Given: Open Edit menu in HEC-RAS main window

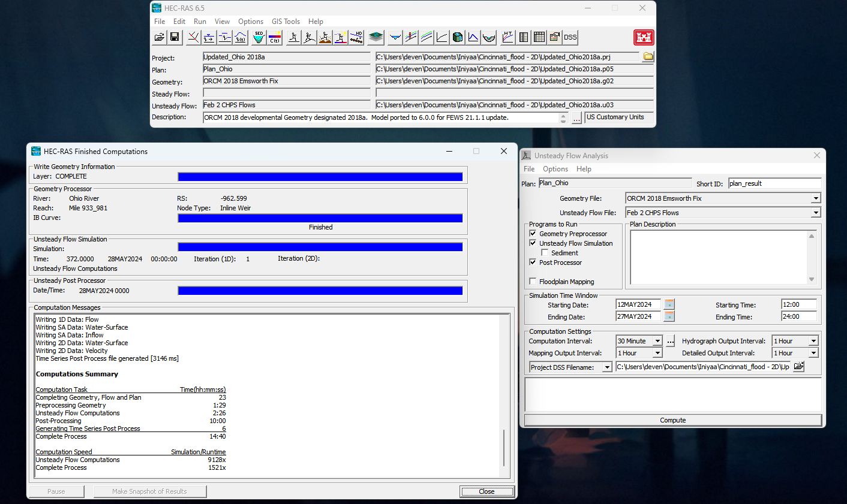Looking at the screenshot, I should 179,22.
